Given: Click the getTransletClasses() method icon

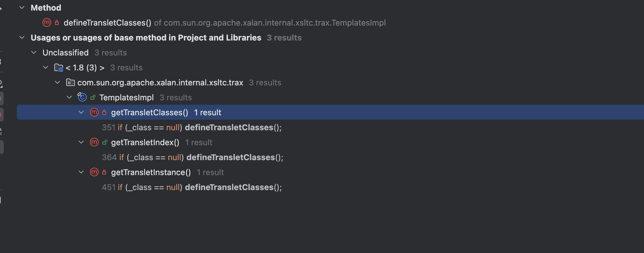Looking at the screenshot, I should click(x=94, y=112).
